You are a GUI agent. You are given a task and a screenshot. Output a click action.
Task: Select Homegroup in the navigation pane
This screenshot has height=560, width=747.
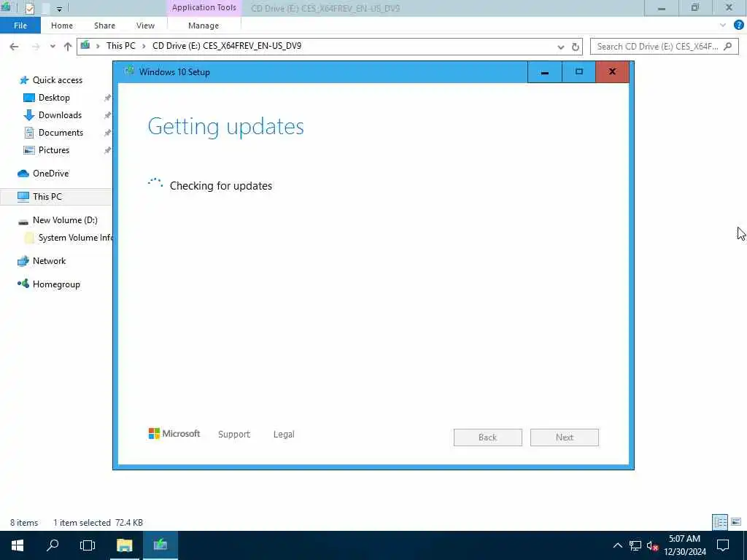(56, 284)
